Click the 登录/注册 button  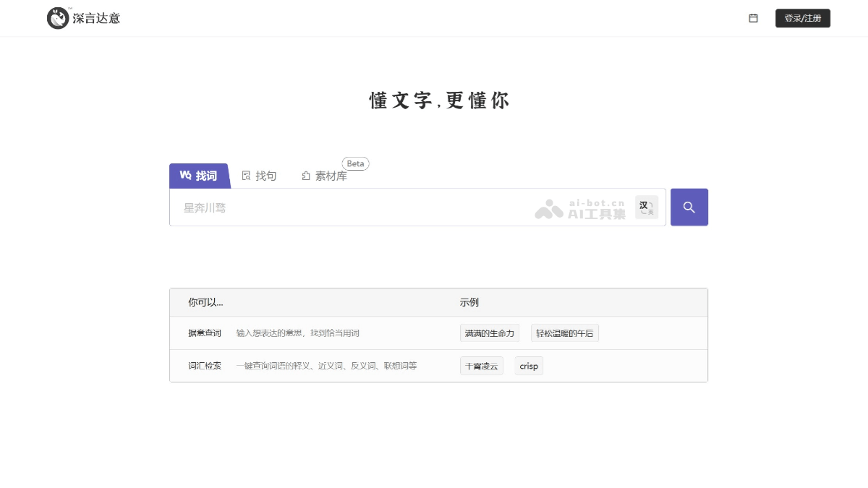803,18
